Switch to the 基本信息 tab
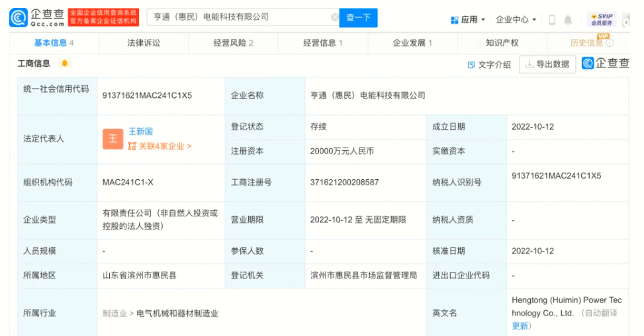644x336 pixels. 54,43
